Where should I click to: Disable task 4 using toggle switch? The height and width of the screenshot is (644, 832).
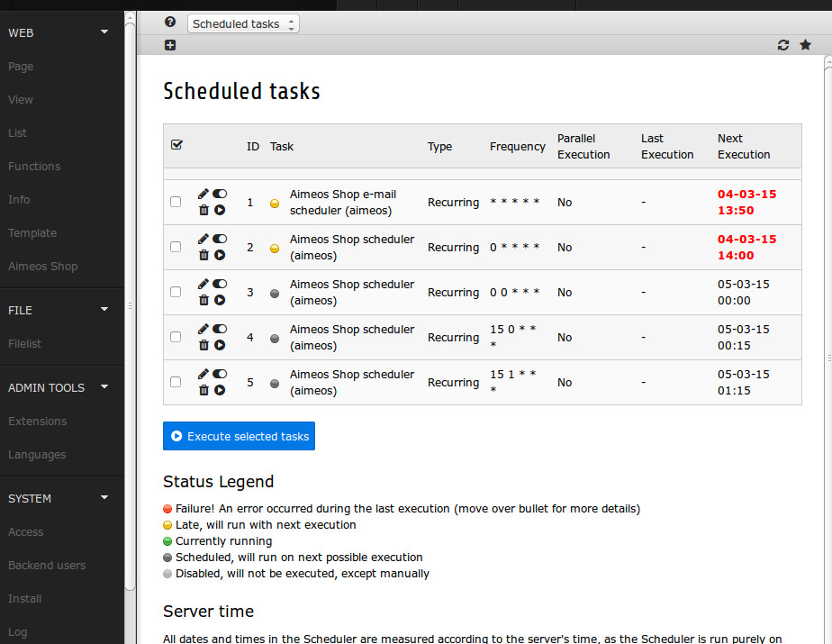(220, 329)
